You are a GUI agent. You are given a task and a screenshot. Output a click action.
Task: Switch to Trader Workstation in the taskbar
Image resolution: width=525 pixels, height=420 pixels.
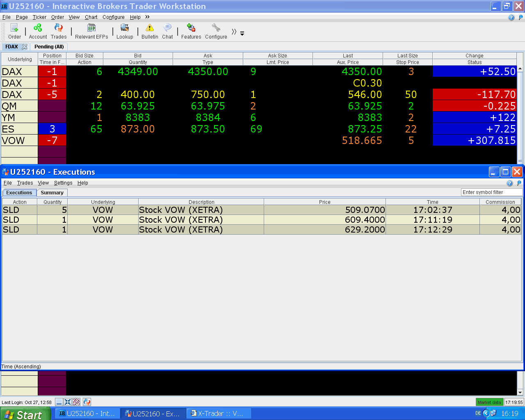point(88,413)
